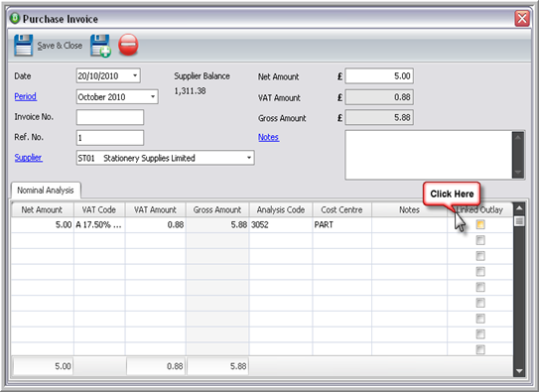Click the grid scrollbar down arrow
The width and height of the screenshot is (539, 392).
coord(519,371)
